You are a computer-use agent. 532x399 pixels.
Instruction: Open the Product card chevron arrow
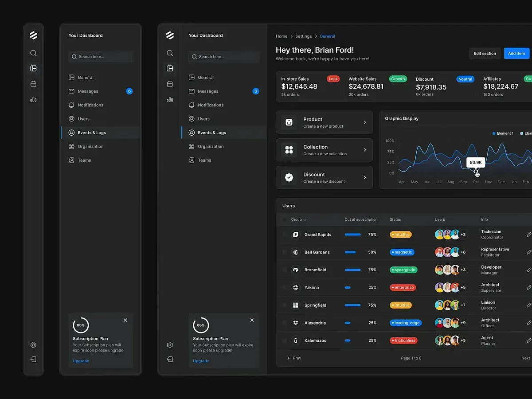[365, 122]
